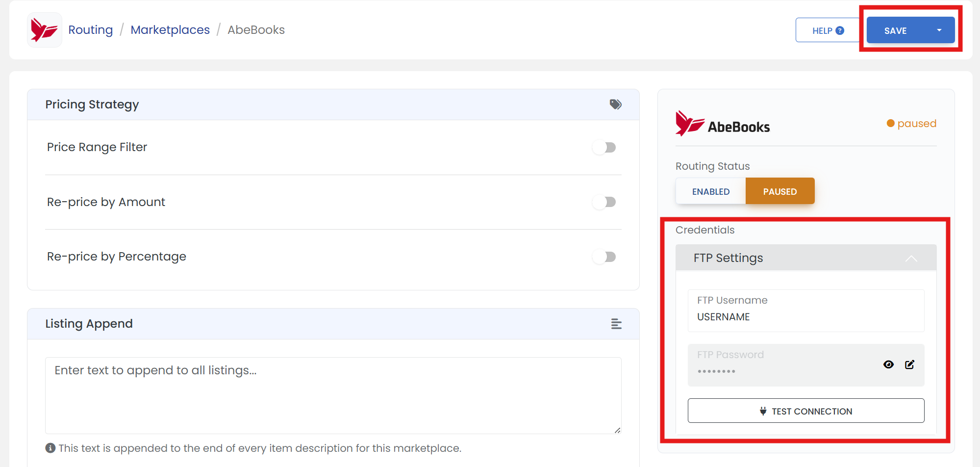
Task: Click the 'Re-price by Percentage' label
Action: 117,257
